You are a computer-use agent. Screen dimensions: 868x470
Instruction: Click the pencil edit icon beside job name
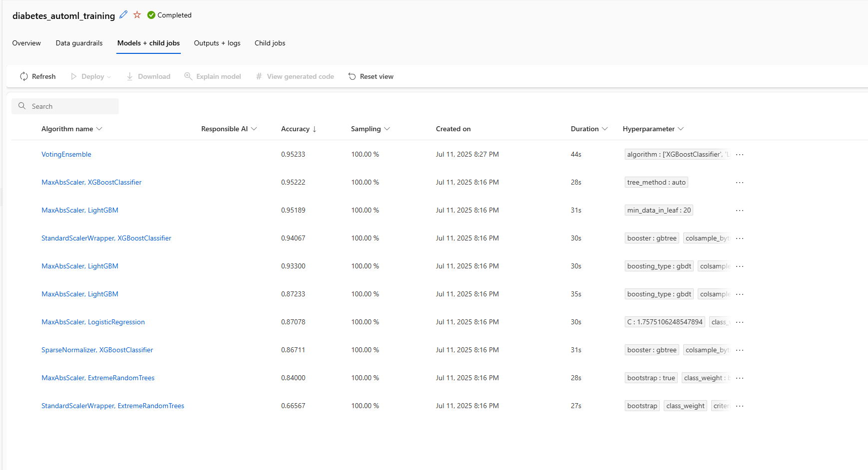(x=123, y=14)
